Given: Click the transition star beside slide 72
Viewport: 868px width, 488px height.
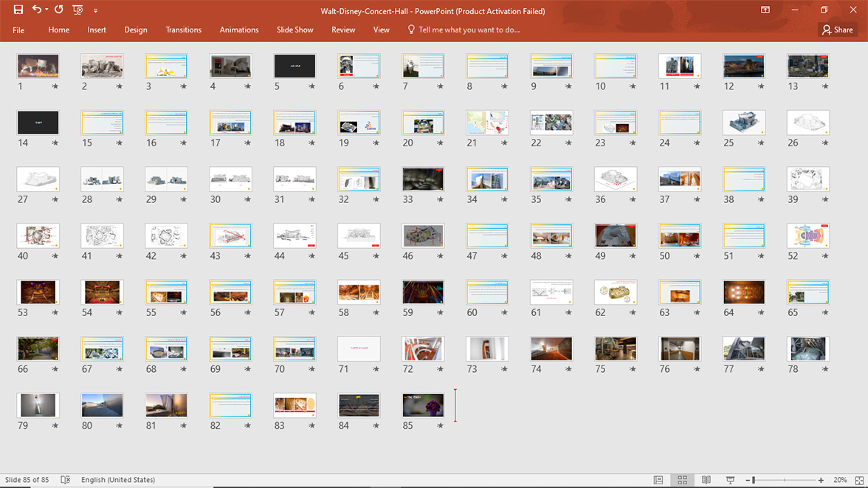Looking at the screenshot, I should (440, 369).
